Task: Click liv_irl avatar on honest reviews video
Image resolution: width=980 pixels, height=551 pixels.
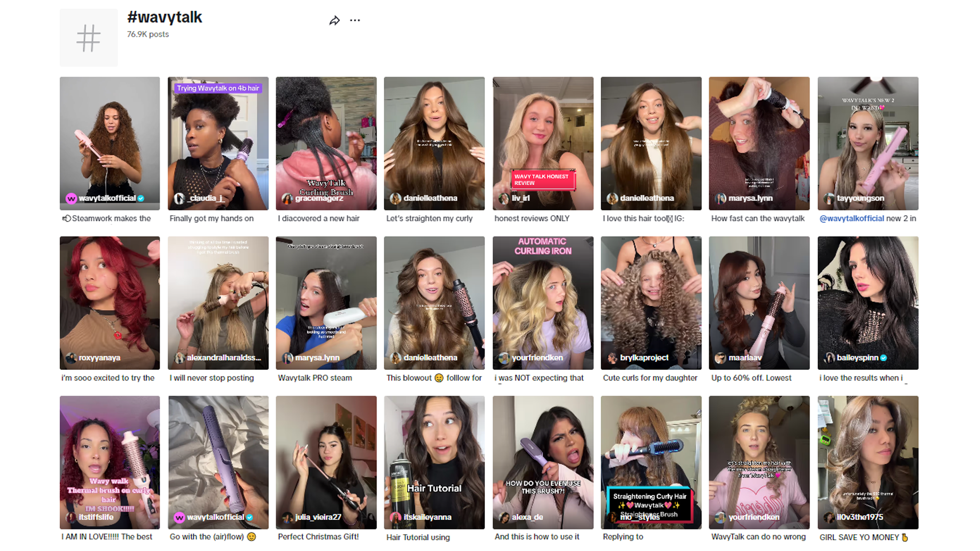Action: point(504,198)
